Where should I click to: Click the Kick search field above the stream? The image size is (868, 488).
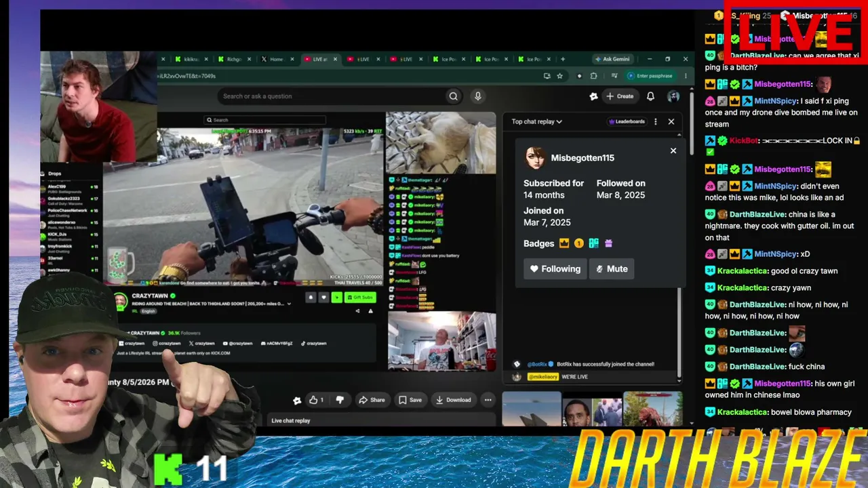[265, 120]
